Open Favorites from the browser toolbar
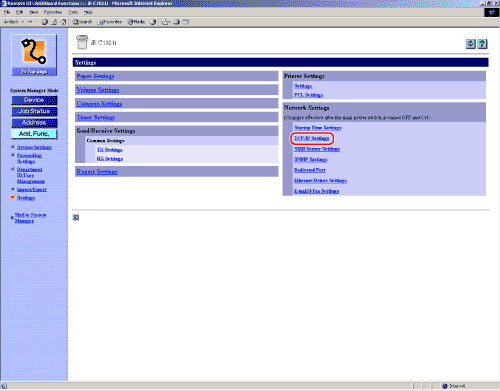 [x=110, y=22]
